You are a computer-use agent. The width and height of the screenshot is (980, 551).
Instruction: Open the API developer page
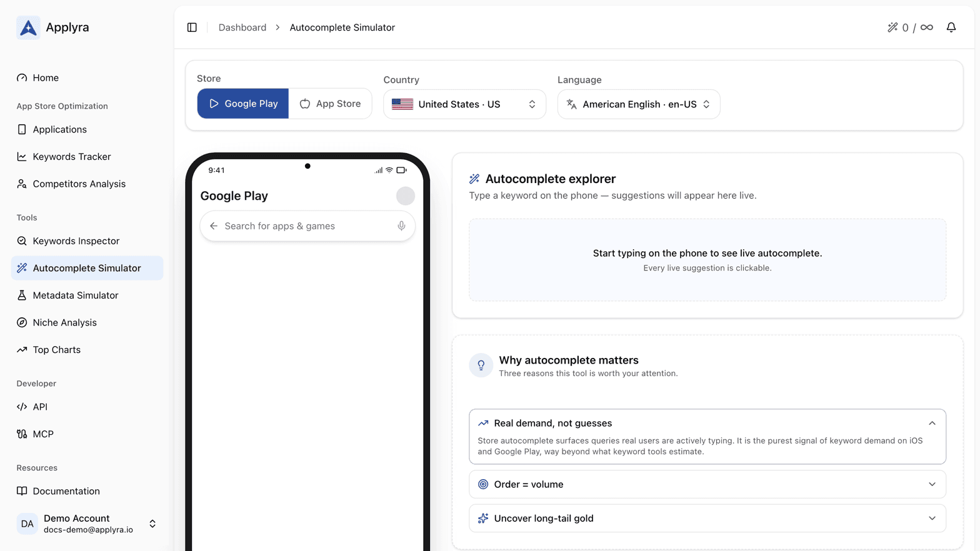click(87, 407)
